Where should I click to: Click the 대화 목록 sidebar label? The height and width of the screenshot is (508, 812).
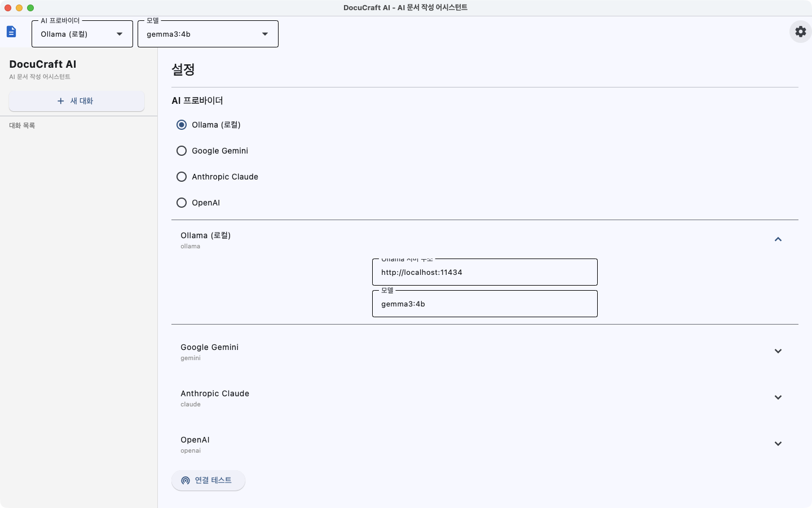coord(22,125)
